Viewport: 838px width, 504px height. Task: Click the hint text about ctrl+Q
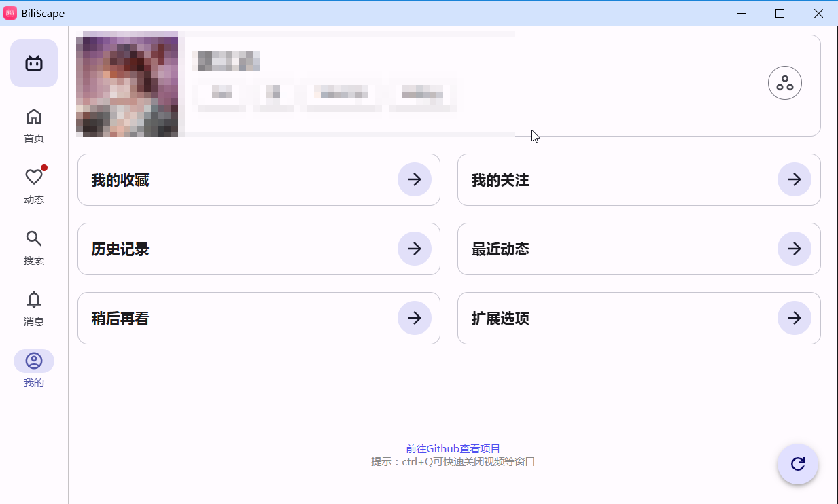[x=453, y=462]
